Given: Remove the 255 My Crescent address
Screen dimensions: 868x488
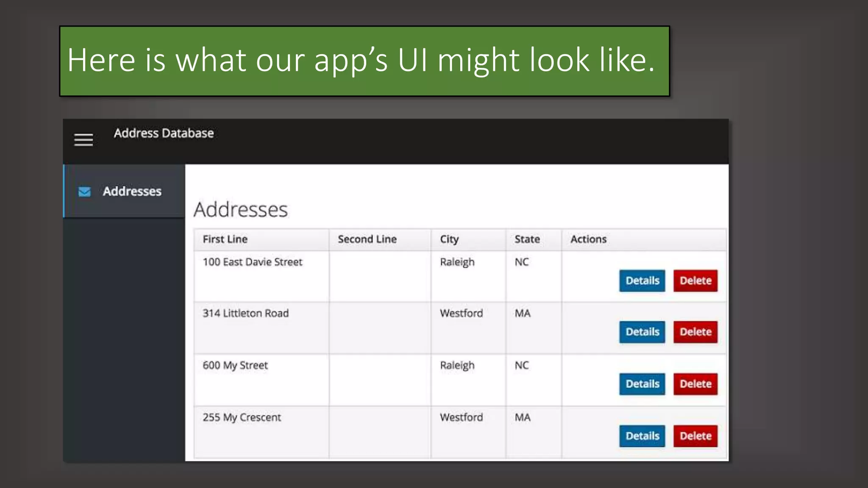Looking at the screenshot, I should 696,436.
